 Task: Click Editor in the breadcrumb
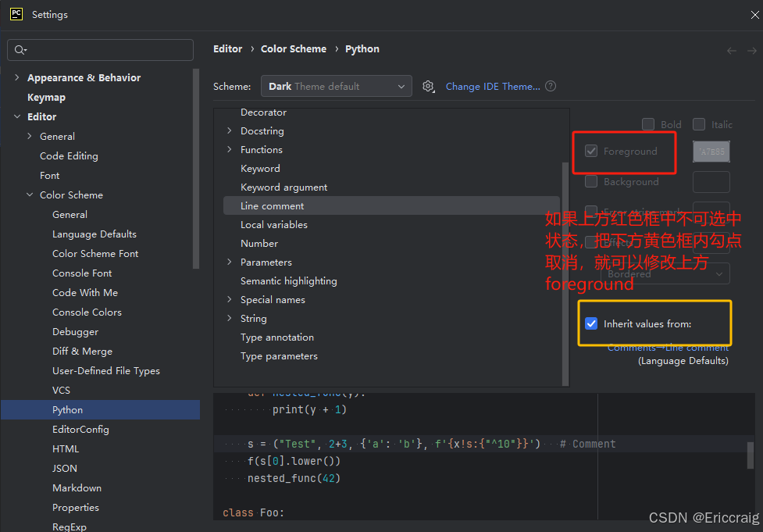(227, 48)
